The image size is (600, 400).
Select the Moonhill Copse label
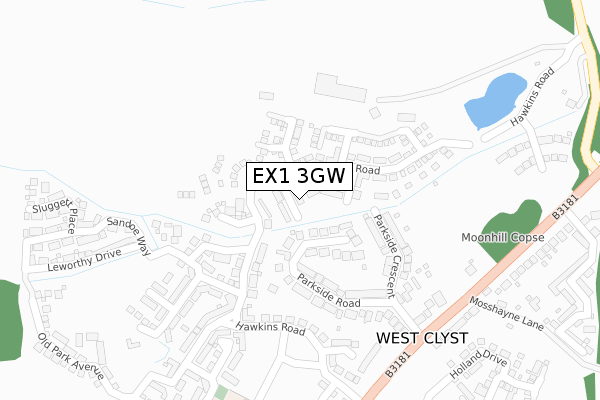pyautogui.click(x=503, y=238)
